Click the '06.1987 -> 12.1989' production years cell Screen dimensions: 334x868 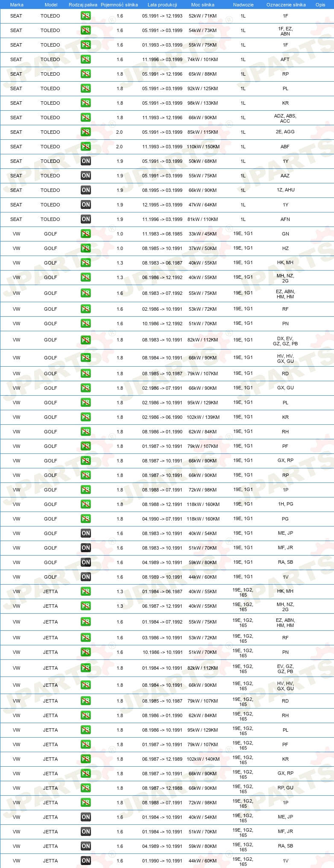[162, 759]
